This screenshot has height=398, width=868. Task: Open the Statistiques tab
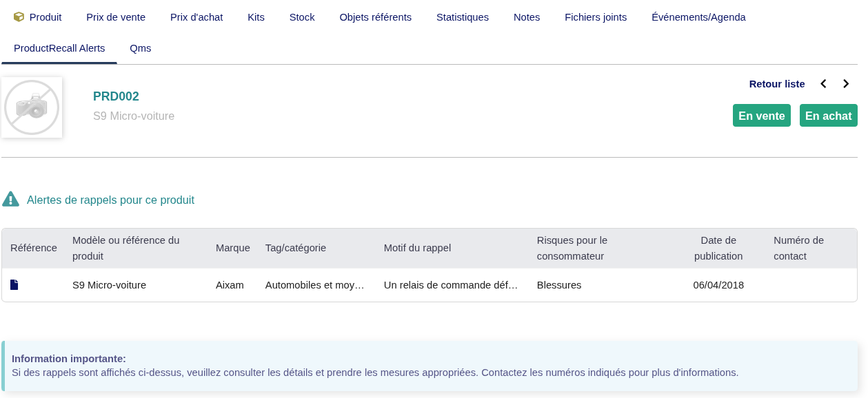coord(463,17)
